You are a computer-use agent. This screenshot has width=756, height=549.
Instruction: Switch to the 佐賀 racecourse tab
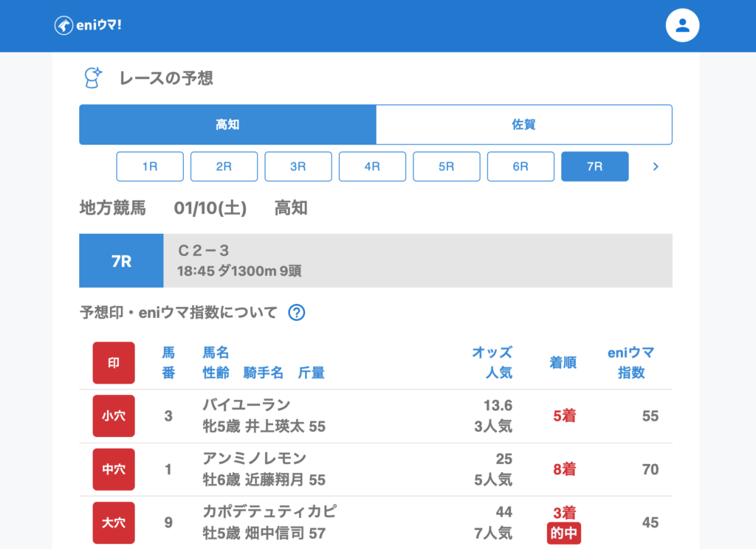tap(523, 125)
